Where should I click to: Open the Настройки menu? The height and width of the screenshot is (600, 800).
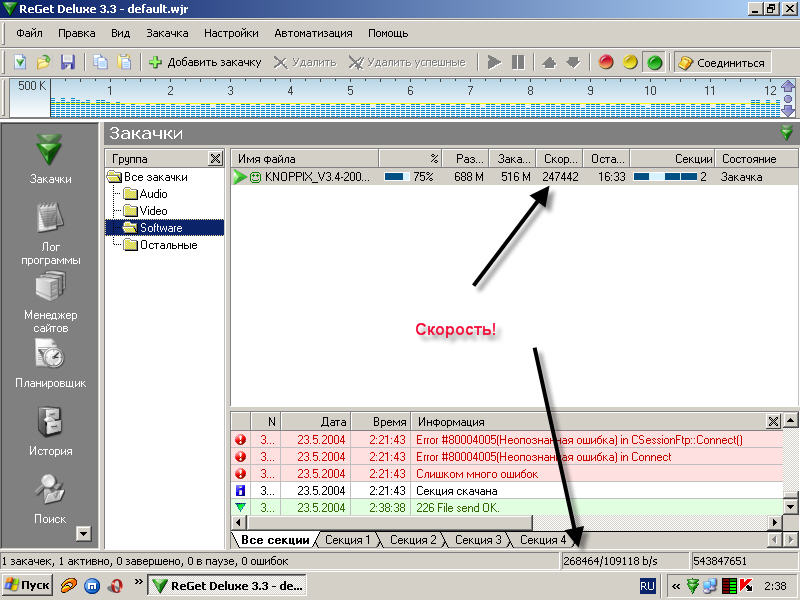[231, 33]
